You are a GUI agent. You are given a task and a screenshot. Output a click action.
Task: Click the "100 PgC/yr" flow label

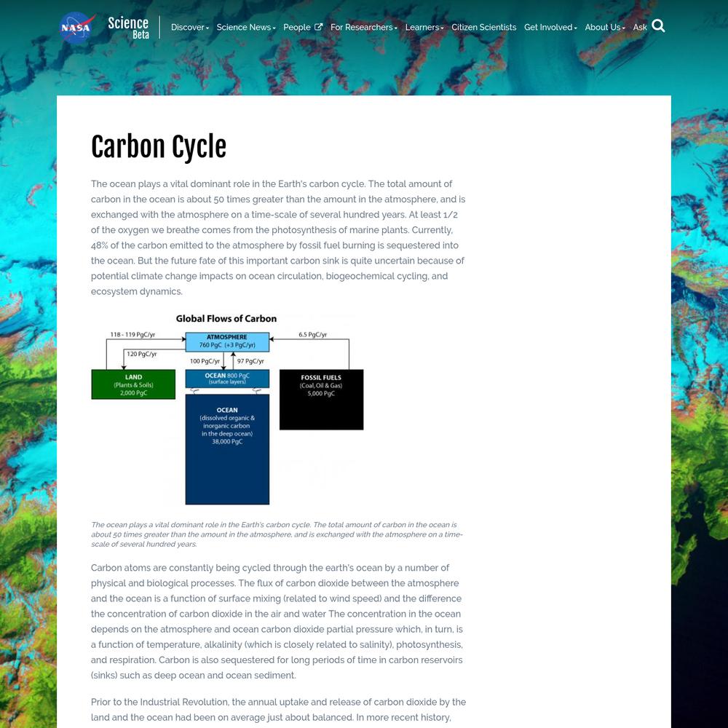205,361
